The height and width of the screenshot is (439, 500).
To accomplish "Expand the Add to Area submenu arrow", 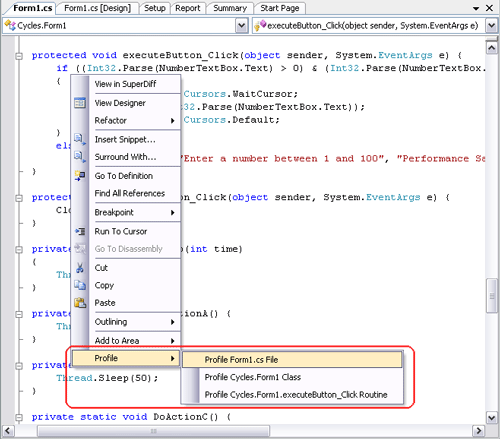I will pyautogui.click(x=173, y=341).
